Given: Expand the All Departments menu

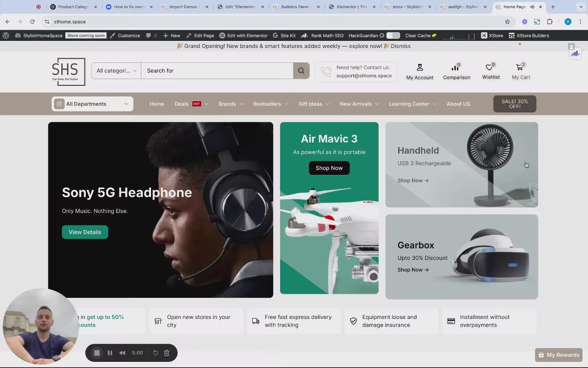Looking at the screenshot, I should (x=92, y=104).
